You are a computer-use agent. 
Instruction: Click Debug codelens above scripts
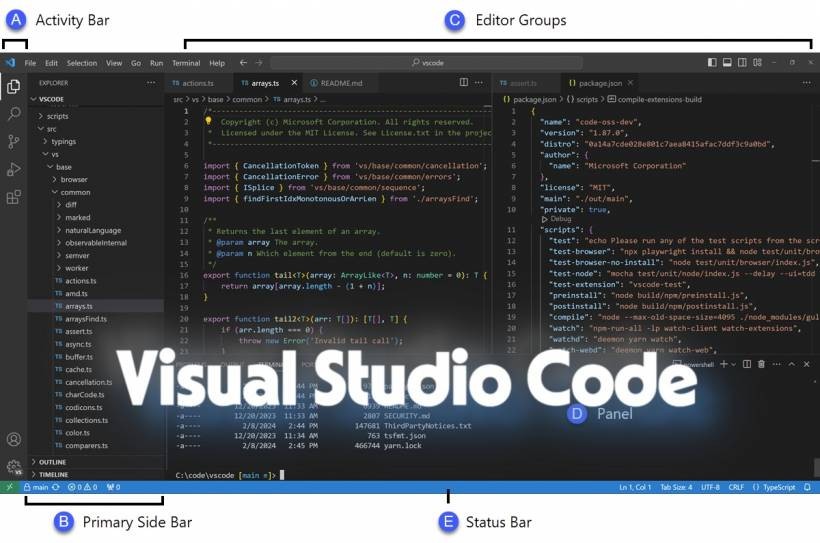557,219
